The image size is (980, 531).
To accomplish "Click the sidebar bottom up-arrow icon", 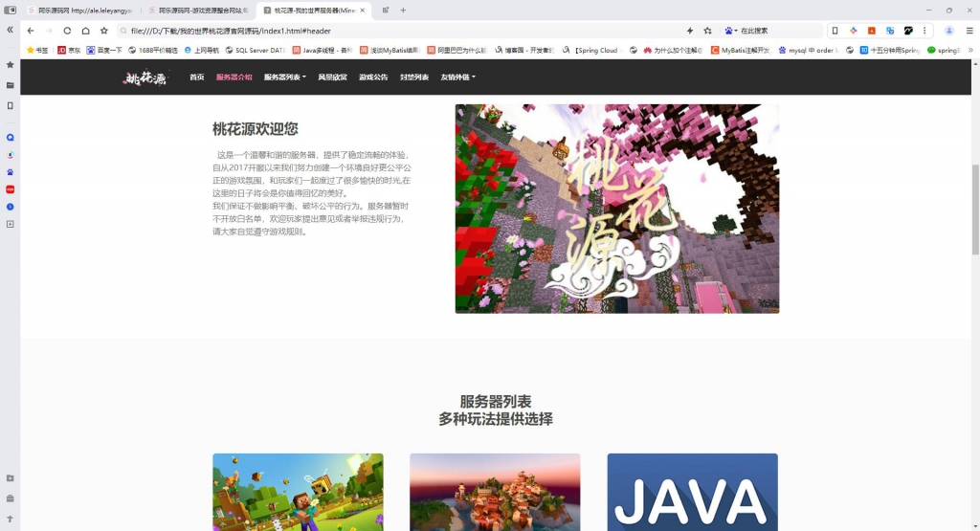I will point(10,520).
